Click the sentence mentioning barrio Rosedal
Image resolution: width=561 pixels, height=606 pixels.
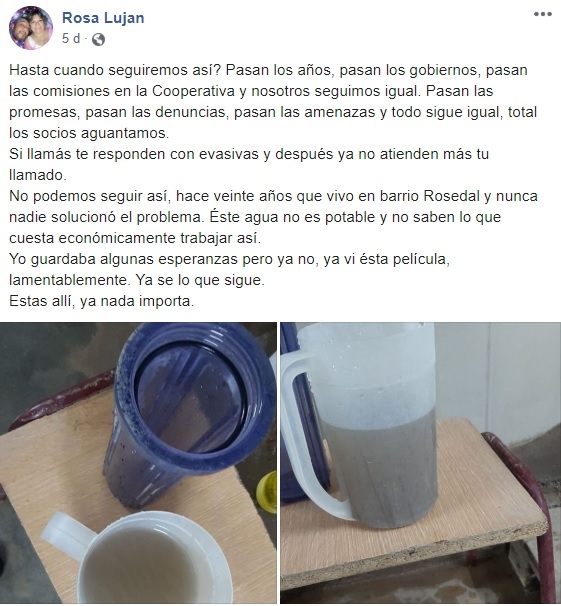273,206
